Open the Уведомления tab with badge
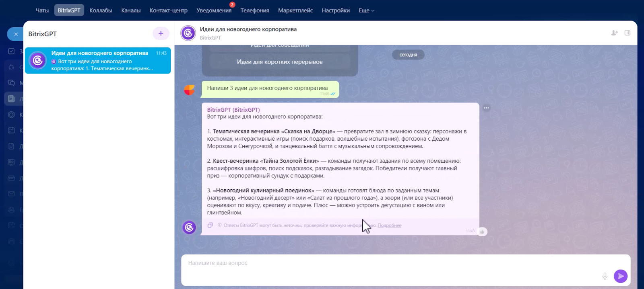Viewport: 644px width, 289px height. click(x=214, y=10)
